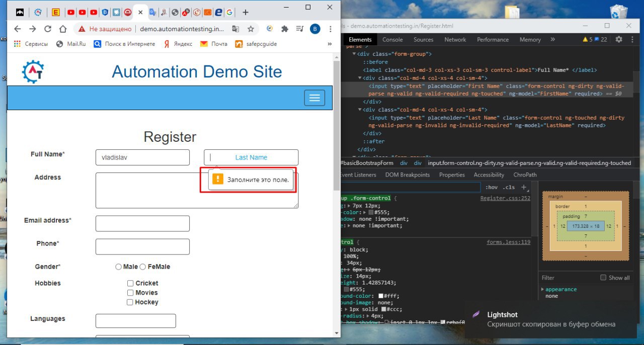Viewport: 644px width, 345px height.
Task: Switch to the DevTools Console tab
Action: pos(392,40)
